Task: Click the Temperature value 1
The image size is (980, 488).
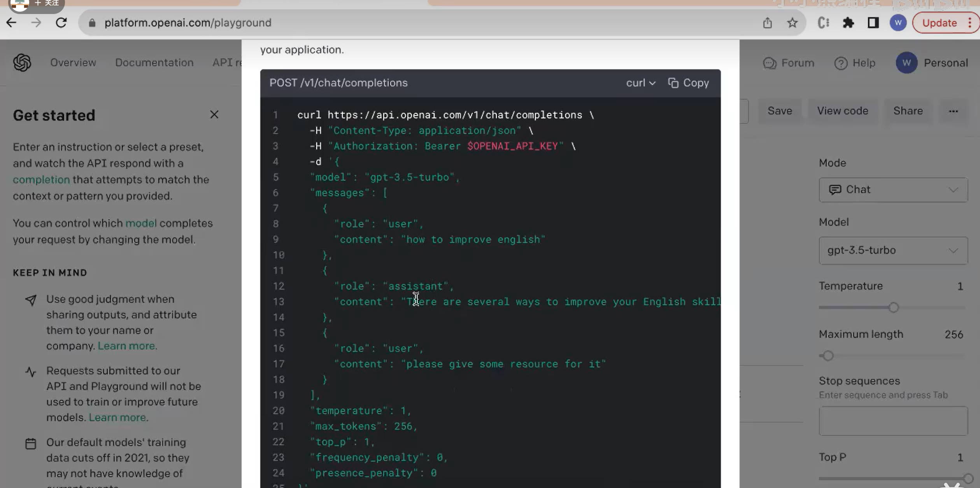Action: [960, 286]
